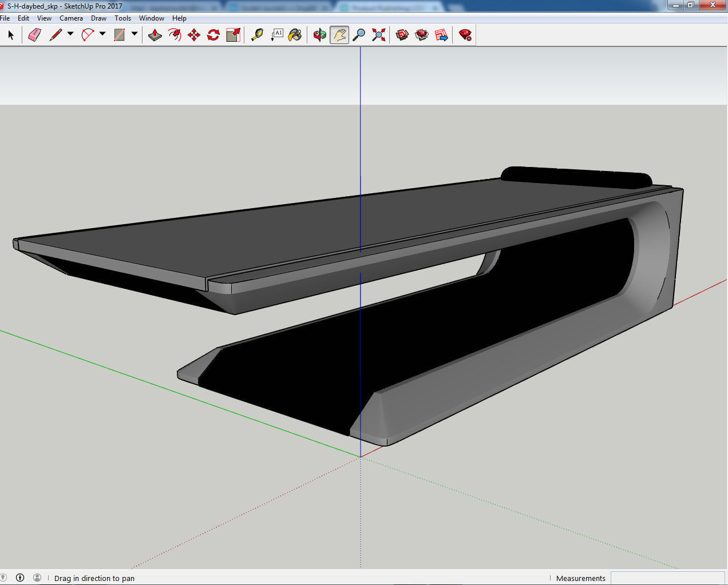728x585 pixels.
Task: Click the geo-location status bar icon
Action: coord(3,578)
